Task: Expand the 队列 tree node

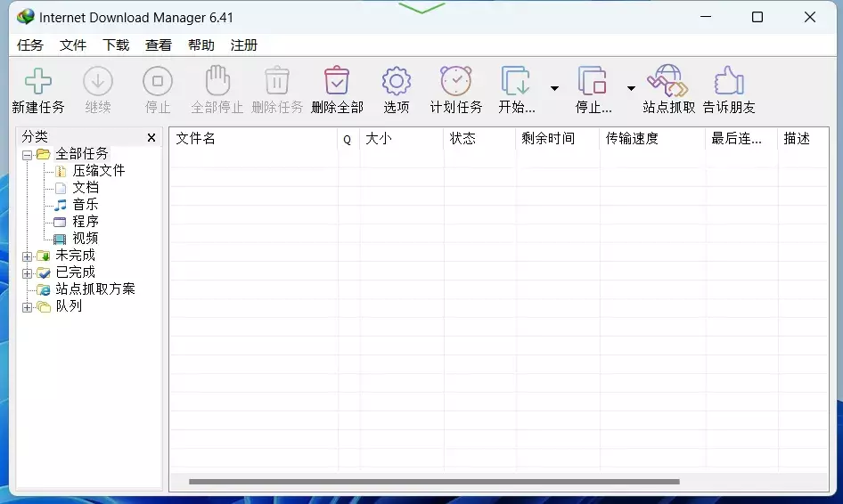Action: point(27,307)
